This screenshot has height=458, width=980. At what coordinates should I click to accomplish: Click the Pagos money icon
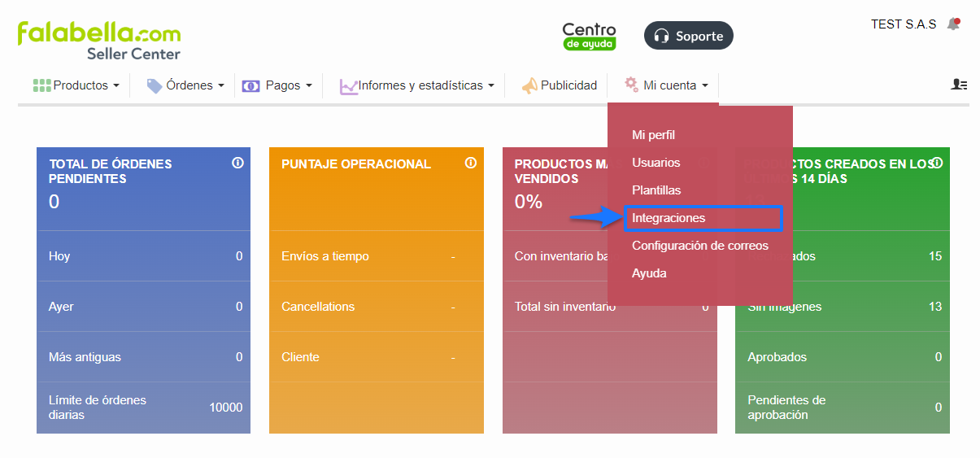pos(250,85)
